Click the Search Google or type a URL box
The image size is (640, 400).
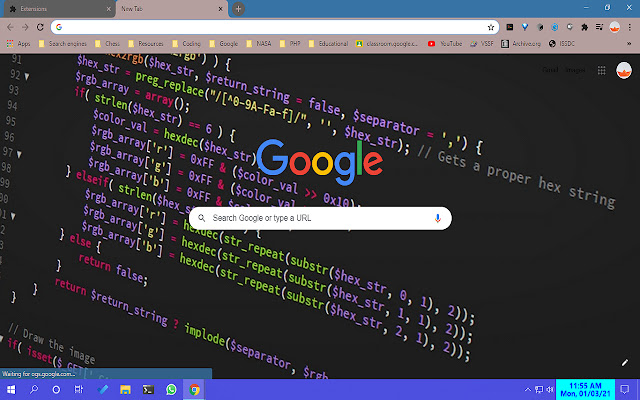[320, 218]
